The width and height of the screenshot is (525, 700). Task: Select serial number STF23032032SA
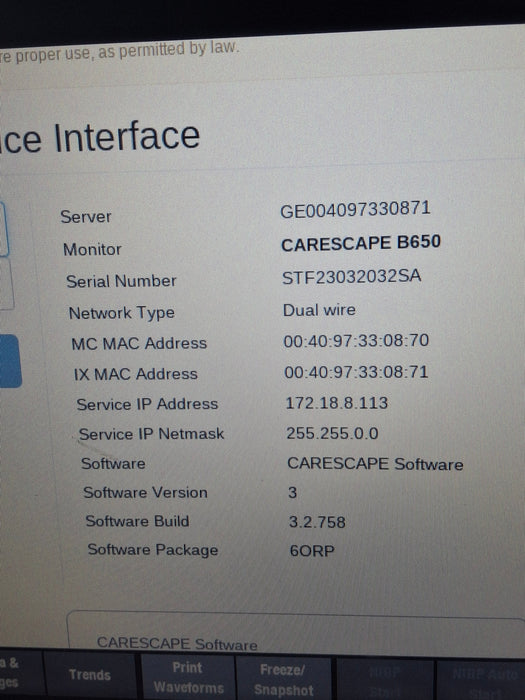[x=351, y=276]
